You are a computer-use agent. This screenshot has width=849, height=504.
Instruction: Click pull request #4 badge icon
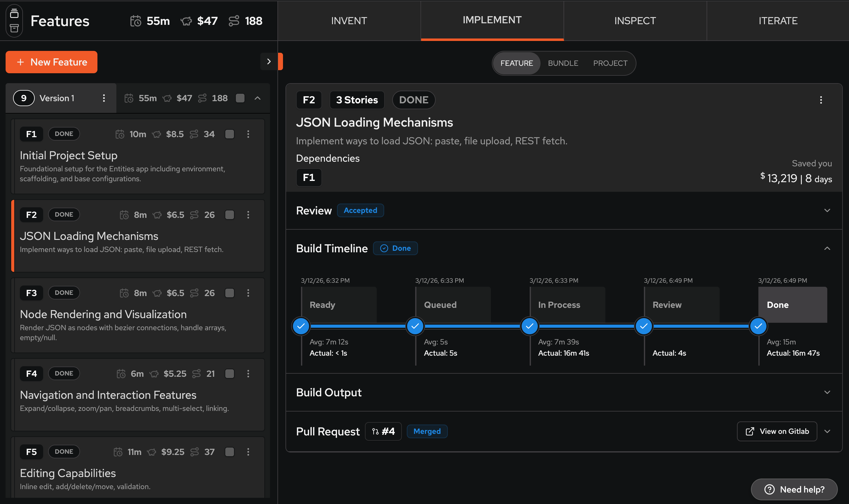click(x=375, y=431)
